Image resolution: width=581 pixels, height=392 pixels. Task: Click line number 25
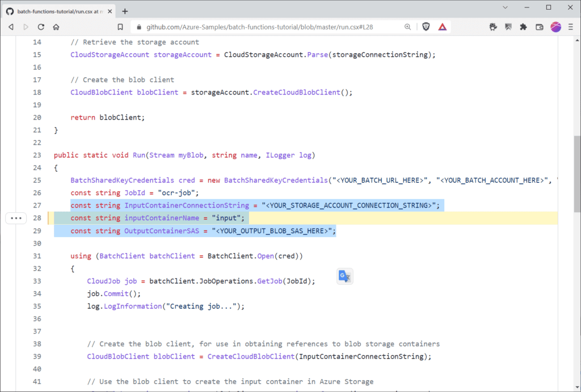37,180
